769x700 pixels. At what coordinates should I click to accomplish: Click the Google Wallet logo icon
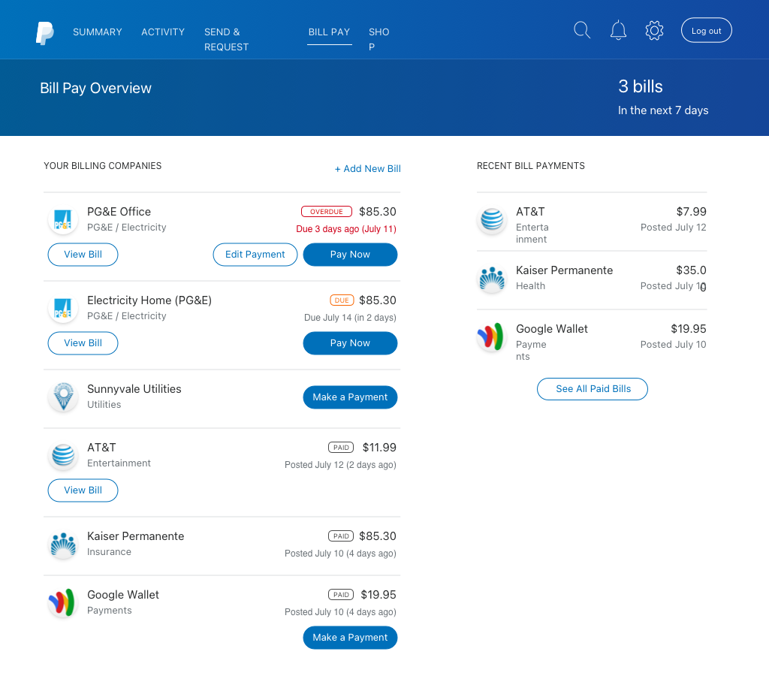pyautogui.click(x=63, y=602)
